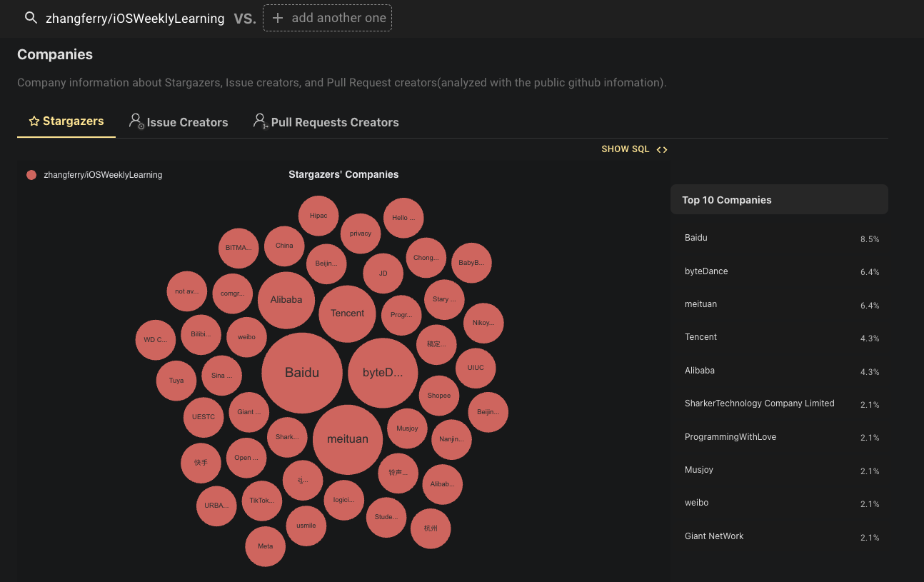
Task: Click the privacy bubble
Action: point(361,234)
